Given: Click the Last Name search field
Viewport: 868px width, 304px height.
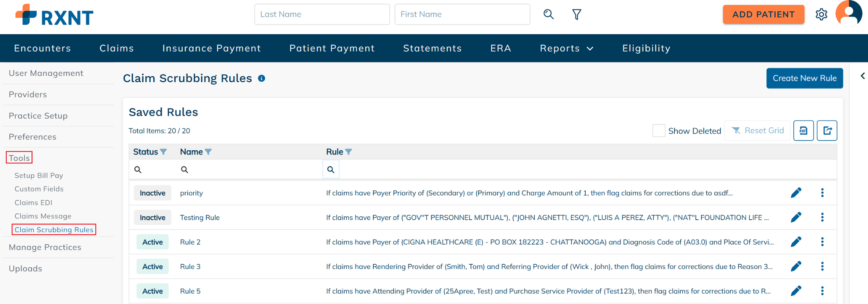Looking at the screenshot, I should tap(322, 14).
